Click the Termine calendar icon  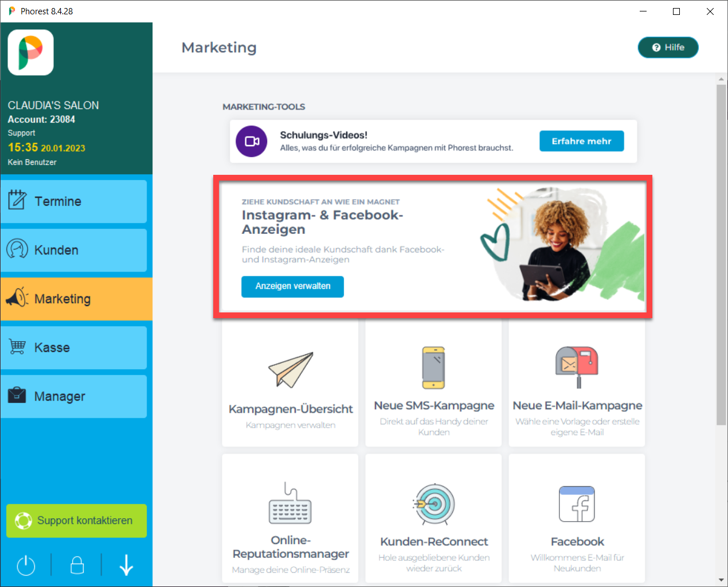(x=17, y=199)
